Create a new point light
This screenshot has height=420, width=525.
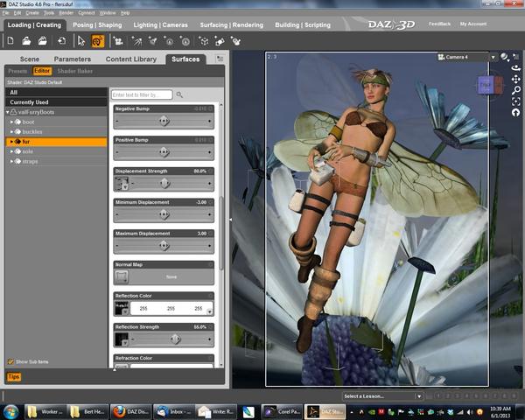pos(169,41)
